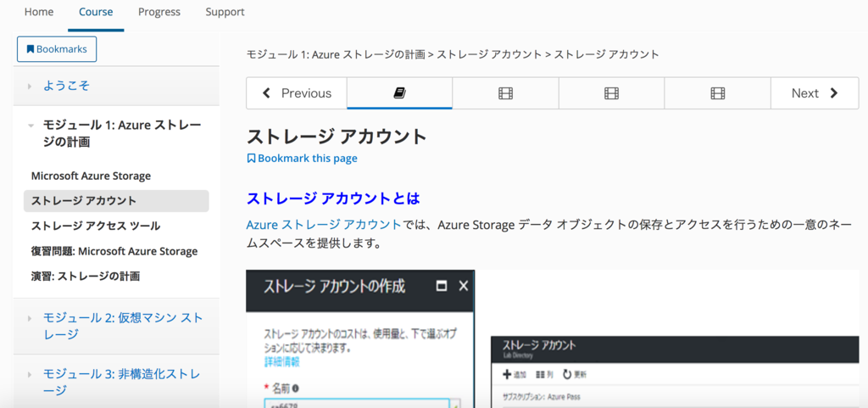
Task: Open モジュール 2: 仮想マシン ストレージ link
Action: pos(123,326)
